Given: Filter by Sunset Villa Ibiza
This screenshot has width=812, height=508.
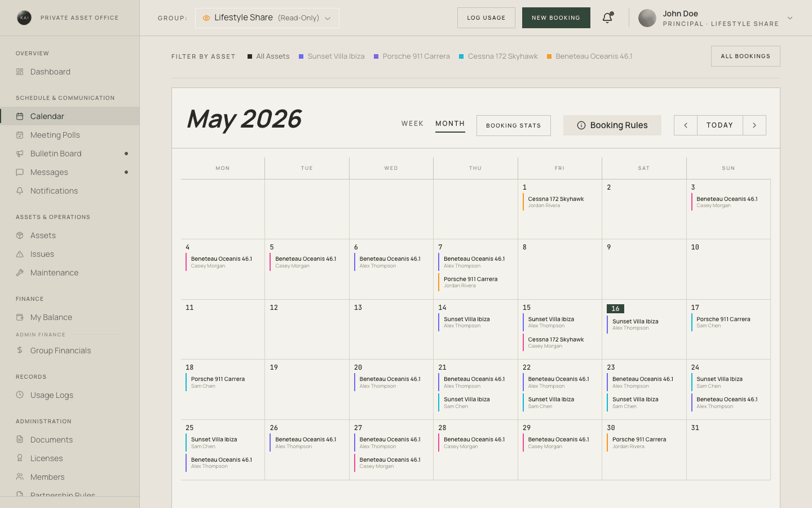Looking at the screenshot, I should [332, 56].
